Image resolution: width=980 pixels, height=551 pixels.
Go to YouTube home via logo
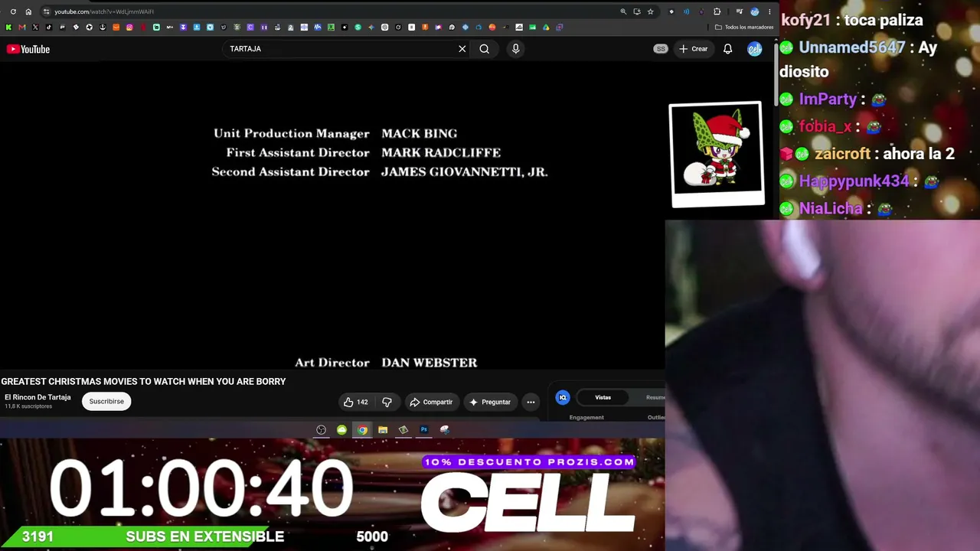(28, 49)
